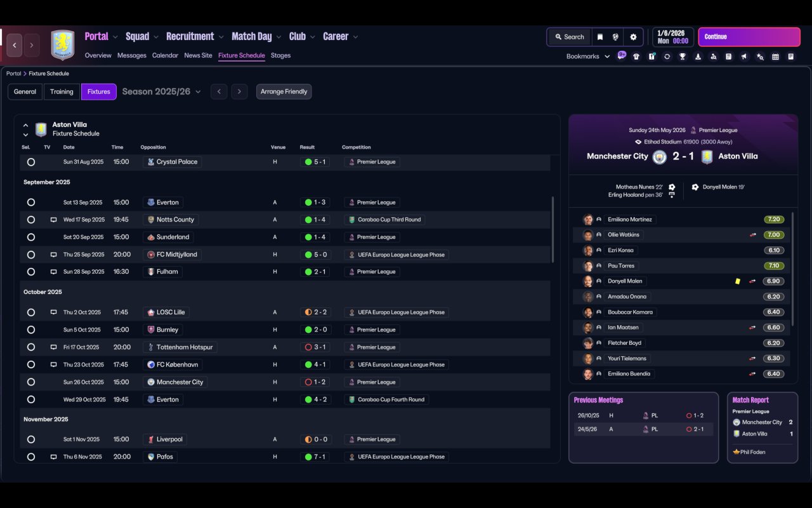Select the Burnley fixture radio circle

point(31,330)
